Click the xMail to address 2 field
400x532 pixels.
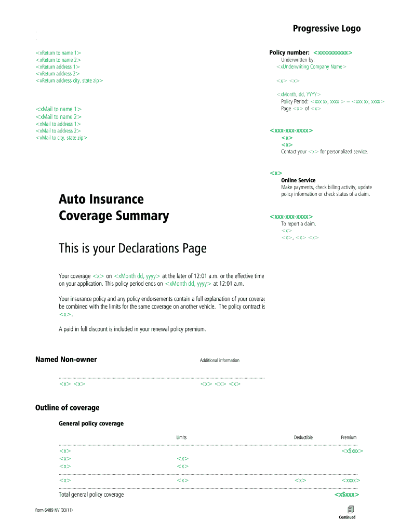click(58, 130)
